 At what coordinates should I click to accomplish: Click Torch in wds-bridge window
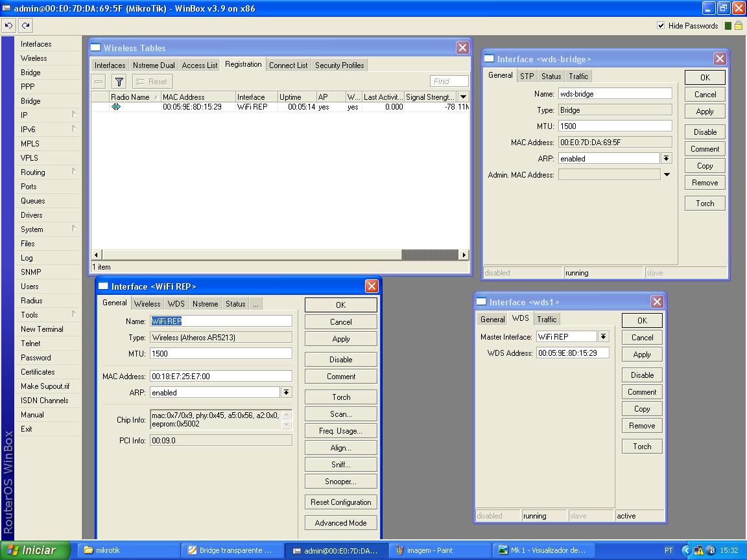pos(705,204)
